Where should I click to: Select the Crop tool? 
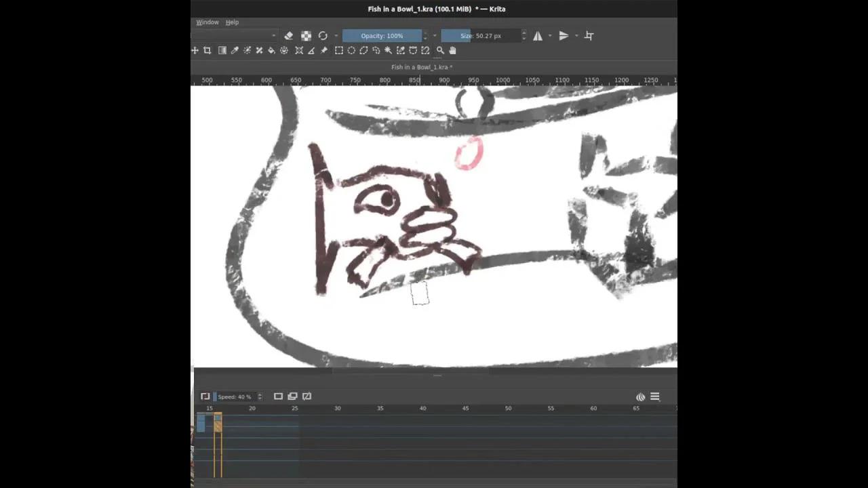point(208,50)
